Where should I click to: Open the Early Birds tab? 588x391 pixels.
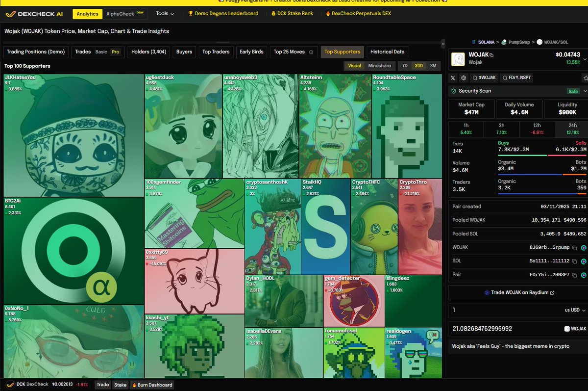[x=251, y=52]
